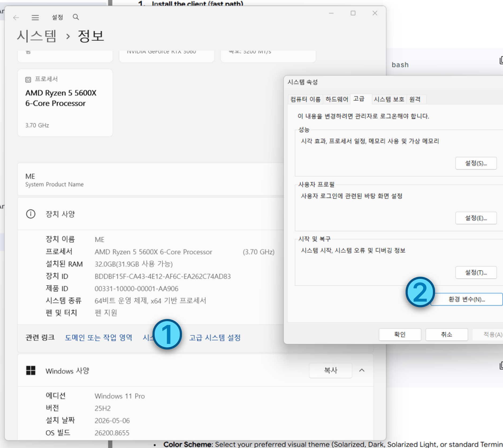
Task: Select processor value in 장치 사양 list
Action: coord(153,252)
